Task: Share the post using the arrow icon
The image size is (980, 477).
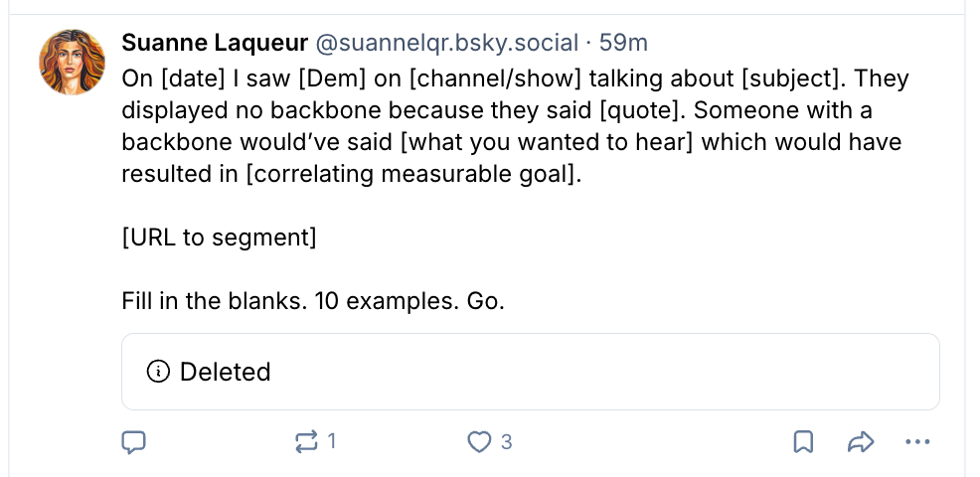Action: tap(861, 441)
